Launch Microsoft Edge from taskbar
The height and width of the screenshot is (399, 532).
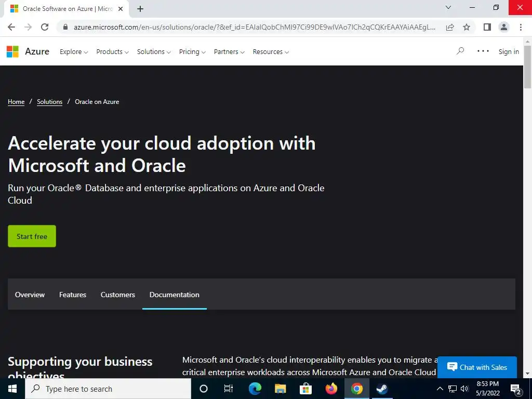click(255, 389)
